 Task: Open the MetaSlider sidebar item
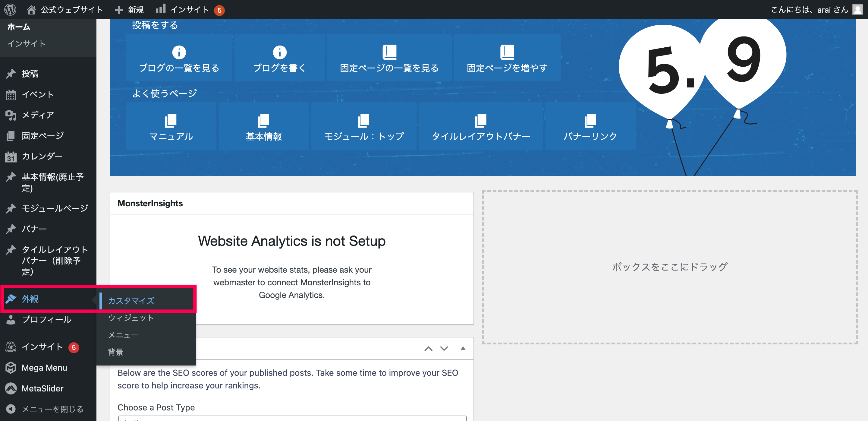[x=42, y=388]
